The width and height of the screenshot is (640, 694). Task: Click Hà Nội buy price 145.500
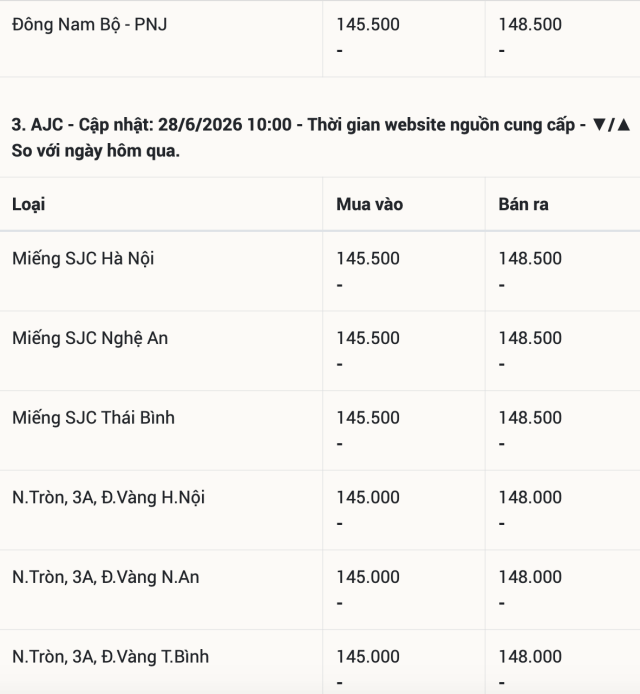click(x=368, y=258)
